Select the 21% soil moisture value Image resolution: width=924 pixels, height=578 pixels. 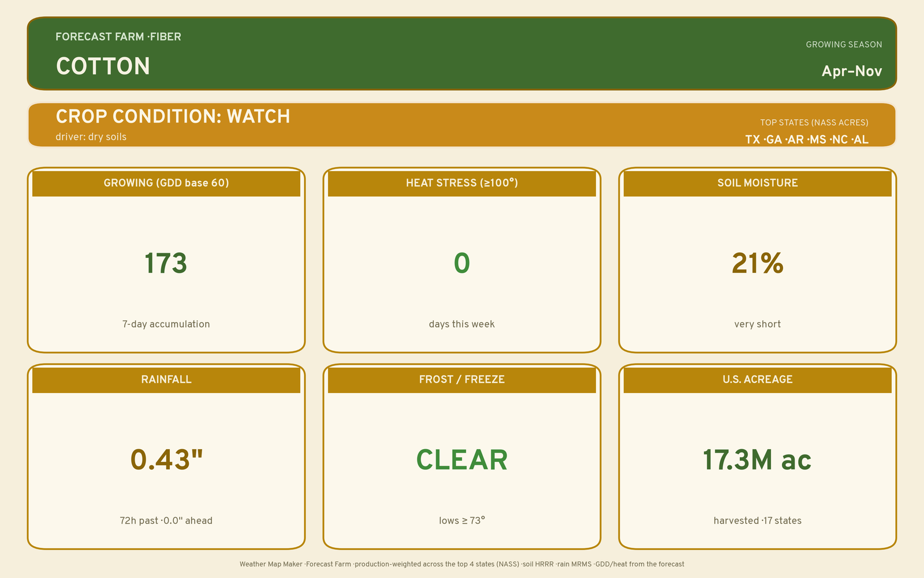[x=758, y=264]
